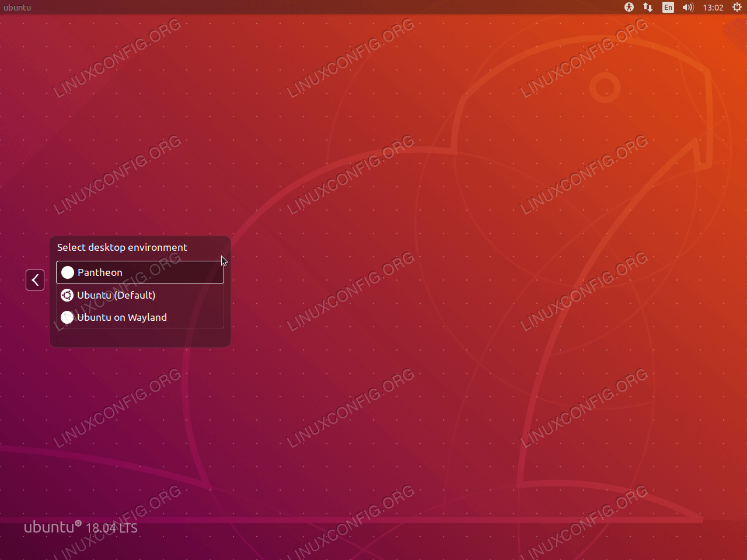Open the sound volume indicator
Screen dimensions: 747x560
tap(688, 7)
